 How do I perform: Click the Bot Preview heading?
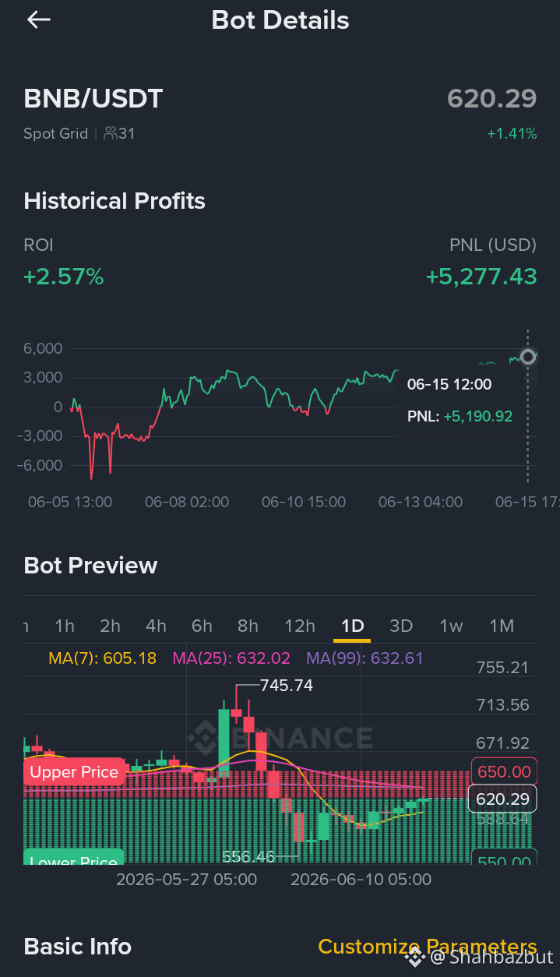[x=90, y=566]
